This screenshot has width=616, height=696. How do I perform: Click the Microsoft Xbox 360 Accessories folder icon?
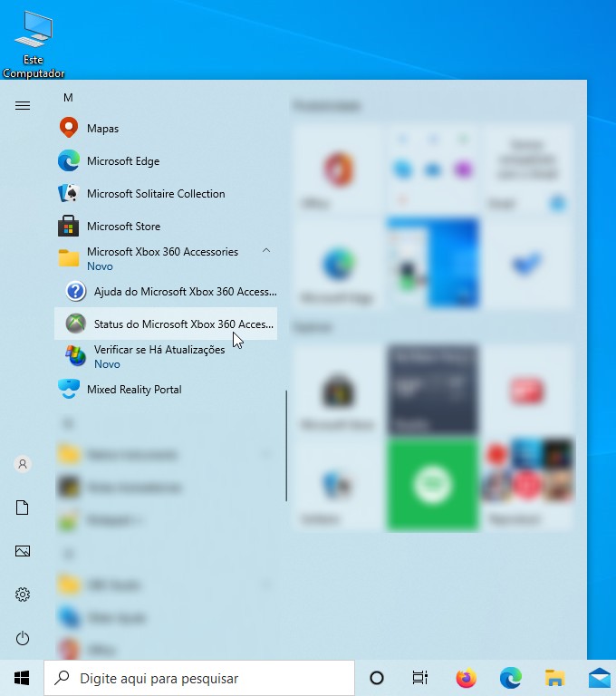[x=69, y=258]
